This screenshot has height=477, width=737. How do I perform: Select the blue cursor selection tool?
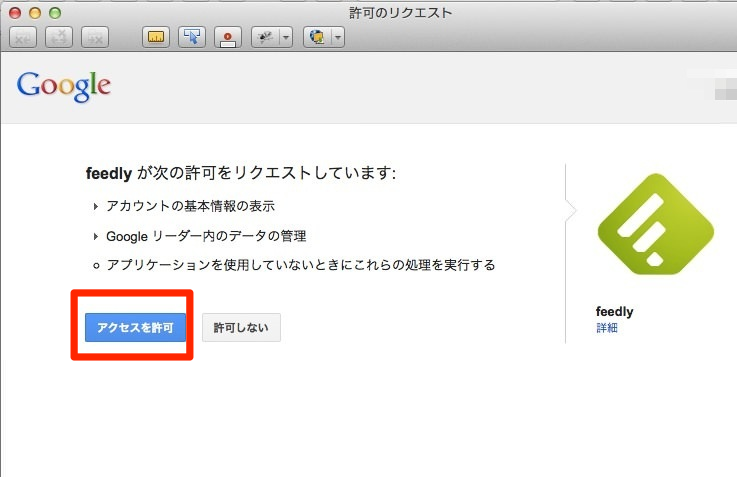[192, 37]
